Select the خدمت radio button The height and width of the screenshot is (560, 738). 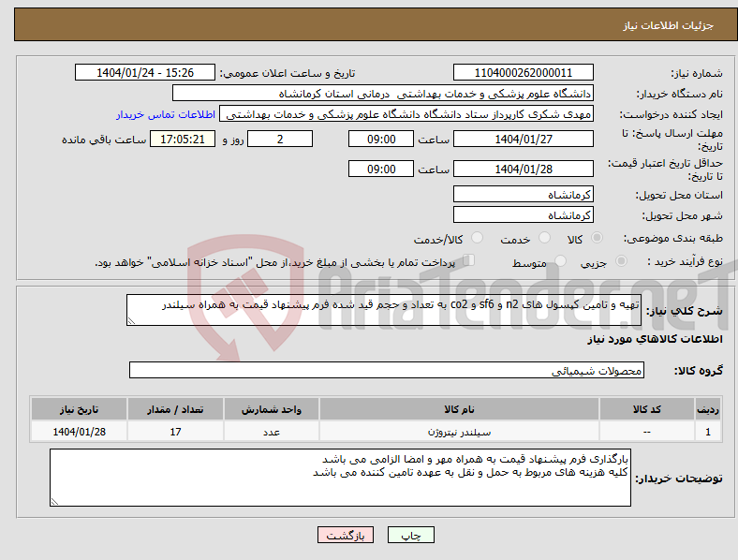[544, 238]
